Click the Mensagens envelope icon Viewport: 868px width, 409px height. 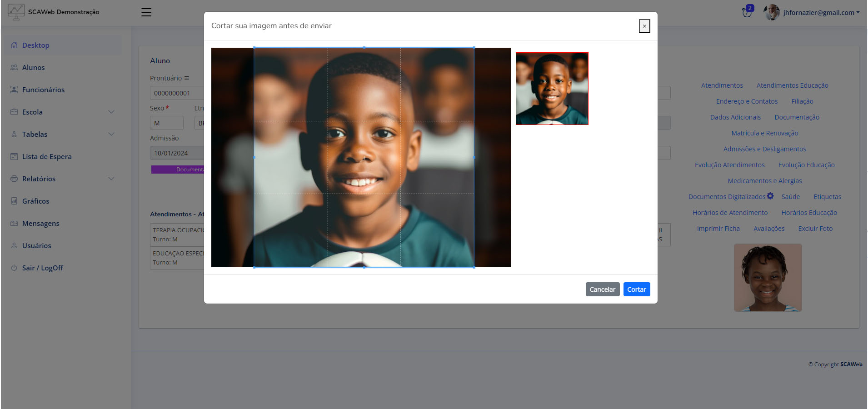[14, 223]
